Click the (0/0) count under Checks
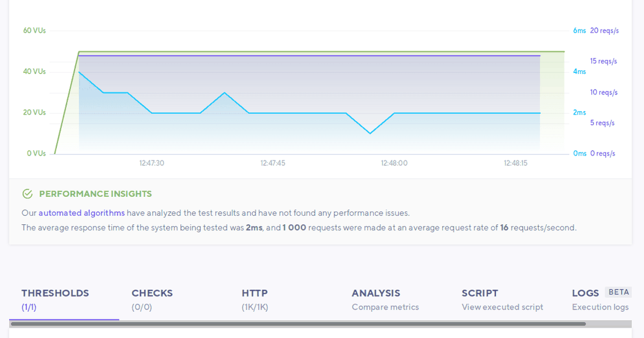Image resolution: width=644 pixels, height=338 pixels. (142, 307)
